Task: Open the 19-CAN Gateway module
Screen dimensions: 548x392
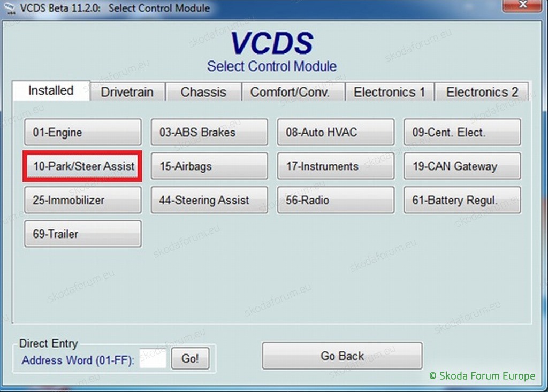Action: click(x=462, y=166)
